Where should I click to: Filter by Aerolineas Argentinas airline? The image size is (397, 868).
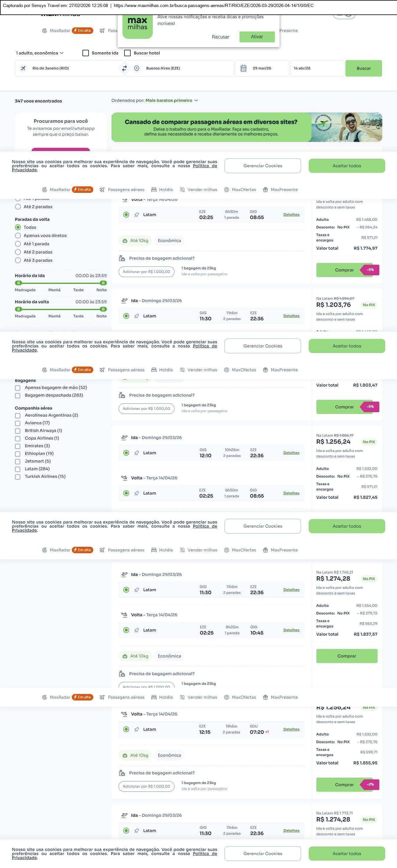tap(18, 415)
